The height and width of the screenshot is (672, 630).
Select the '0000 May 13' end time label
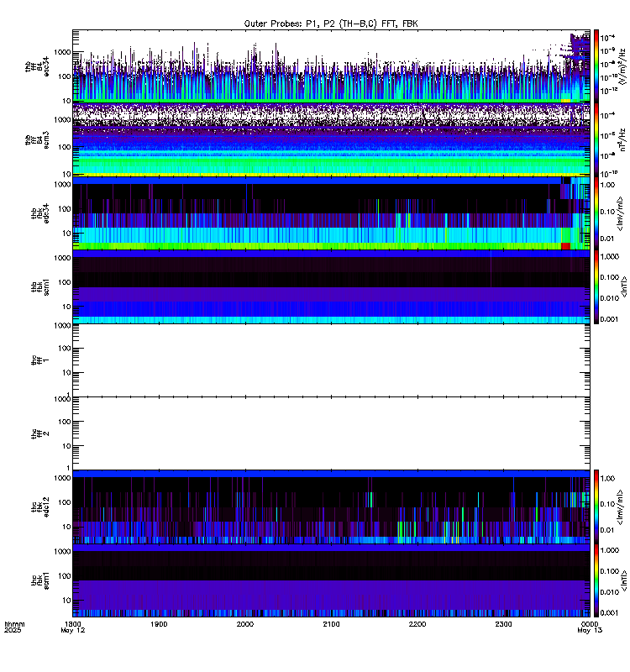coord(590,627)
